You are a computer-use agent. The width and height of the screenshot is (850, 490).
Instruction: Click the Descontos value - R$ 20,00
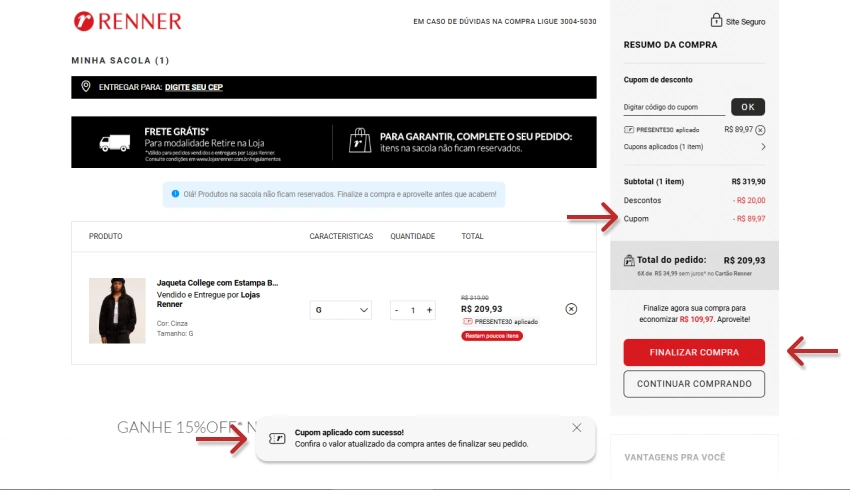[749, 200]
